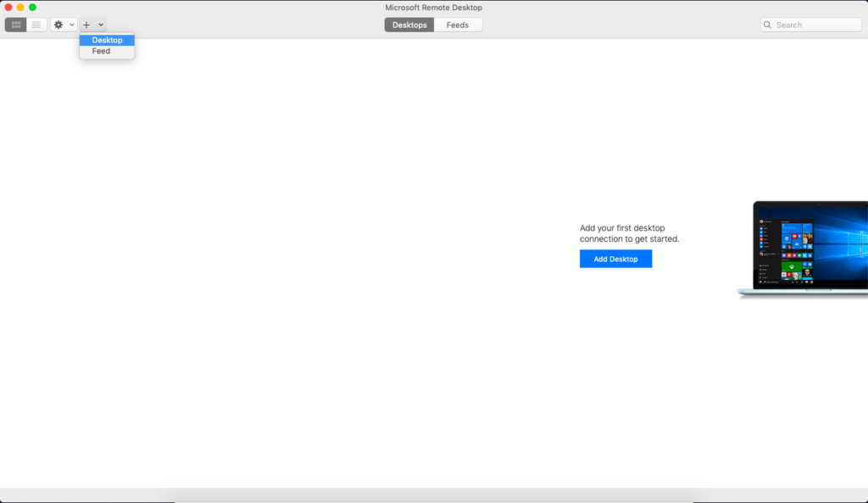Maximize the window with green button
This screenshot has width=868, height=503.
[x=33, y=7]
